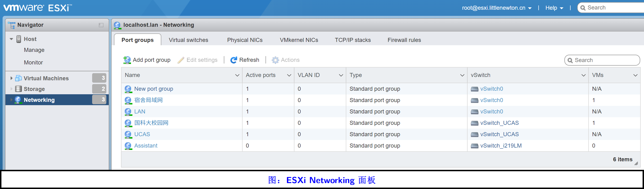Click the Storage count badge 2

(x=99, y=89)
